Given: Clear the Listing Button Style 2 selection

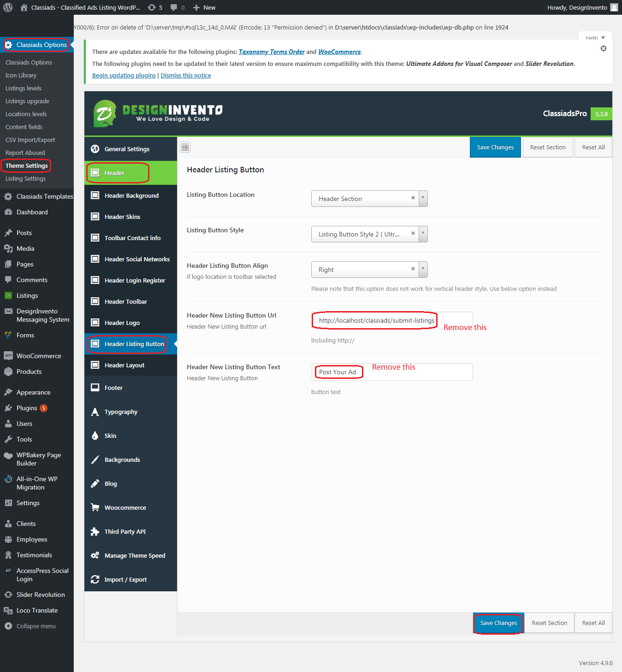Looking at the screenshot, I should pos(413,233).
